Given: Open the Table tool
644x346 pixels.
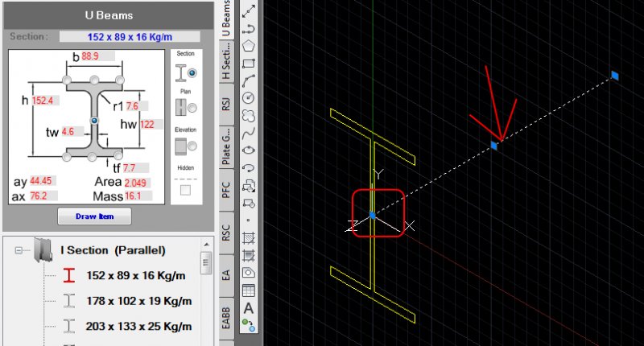Looking at the screenshot, I should 249,290.
